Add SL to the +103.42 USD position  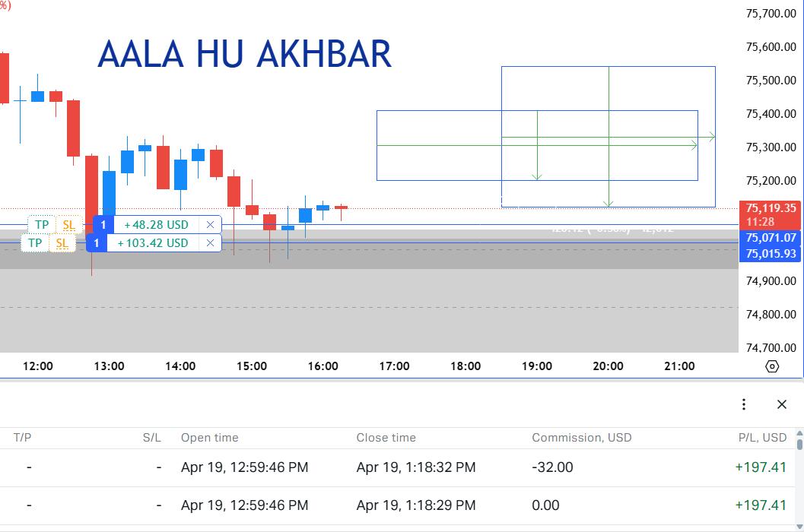62,243
